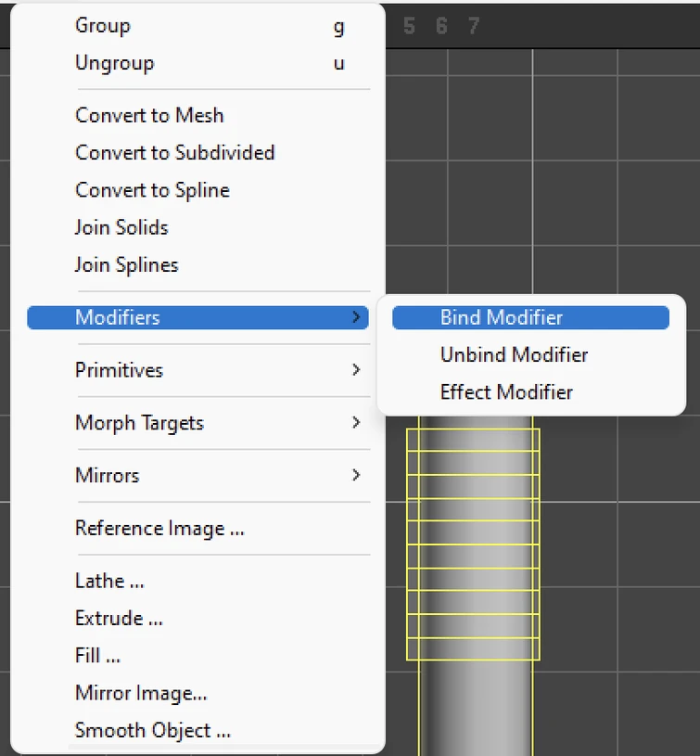Choose Convert to Spline
The width and height of the screenshot is (700, 756).
(152, 190)
